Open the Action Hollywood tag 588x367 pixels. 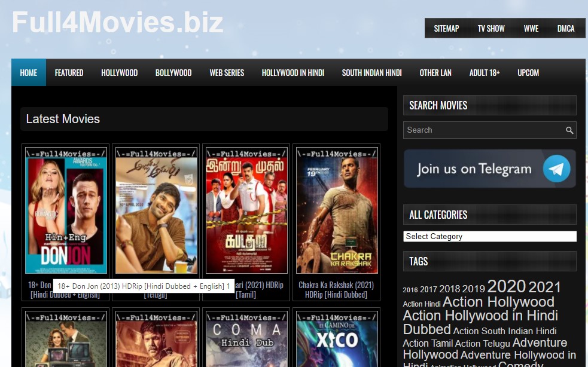pos(498,302)
